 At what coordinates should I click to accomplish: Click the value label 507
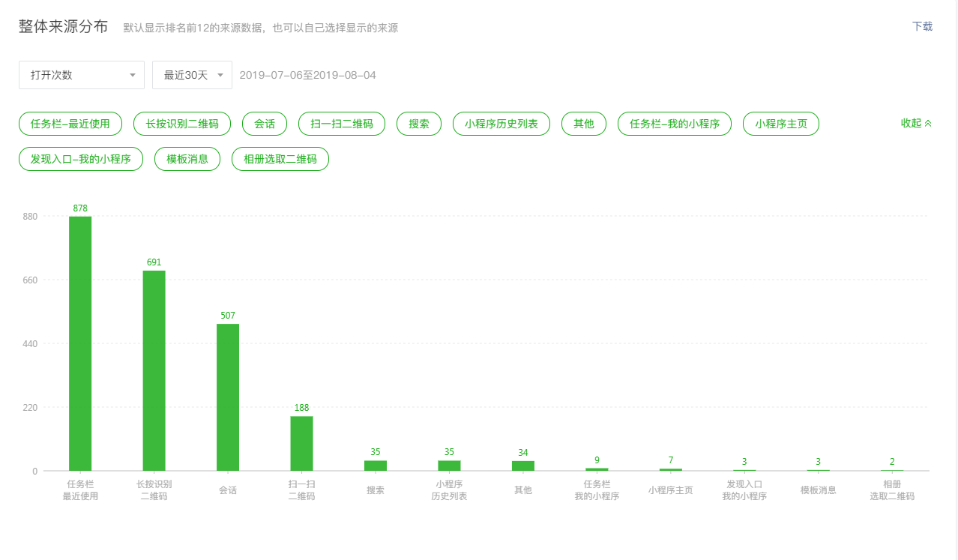tap(228, 316)
